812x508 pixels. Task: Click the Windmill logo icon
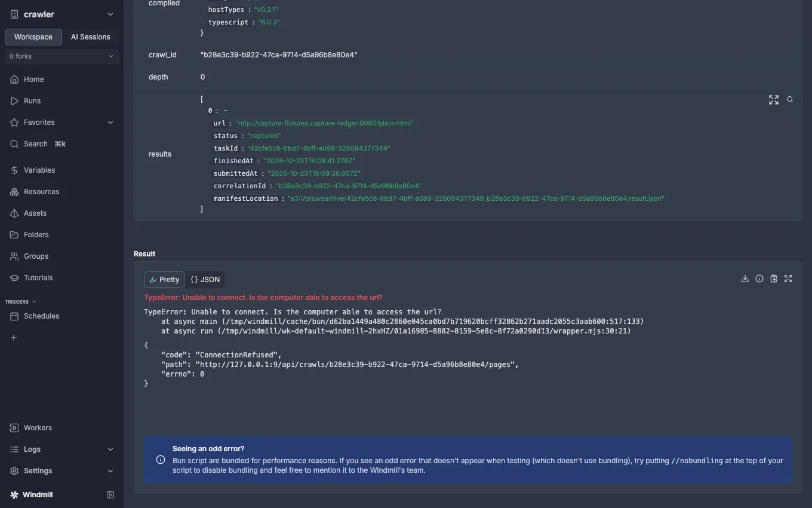(x=14, y=495)
